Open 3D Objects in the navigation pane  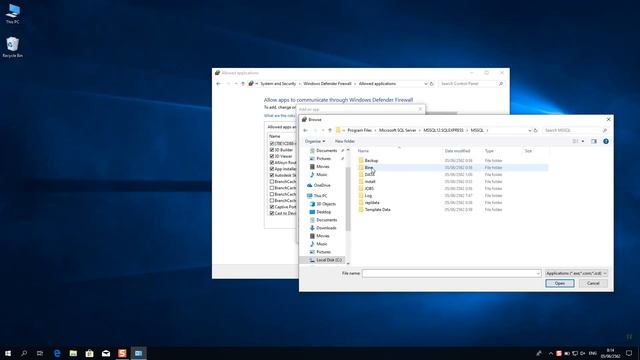(323, 204)
